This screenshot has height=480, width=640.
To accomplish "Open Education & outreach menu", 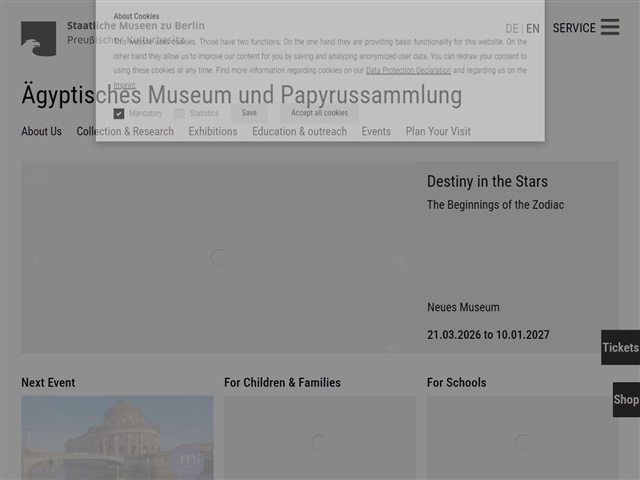I will pos(300,131).
